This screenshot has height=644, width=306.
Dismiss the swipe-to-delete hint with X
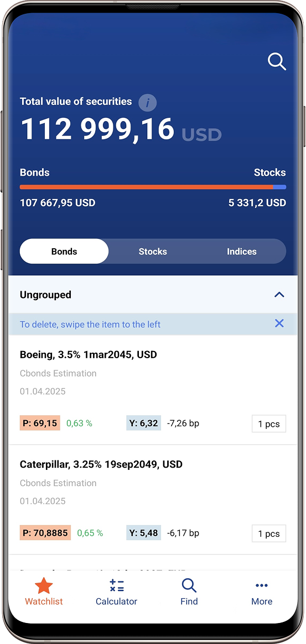pyautogui.click(x=279, y=323)
